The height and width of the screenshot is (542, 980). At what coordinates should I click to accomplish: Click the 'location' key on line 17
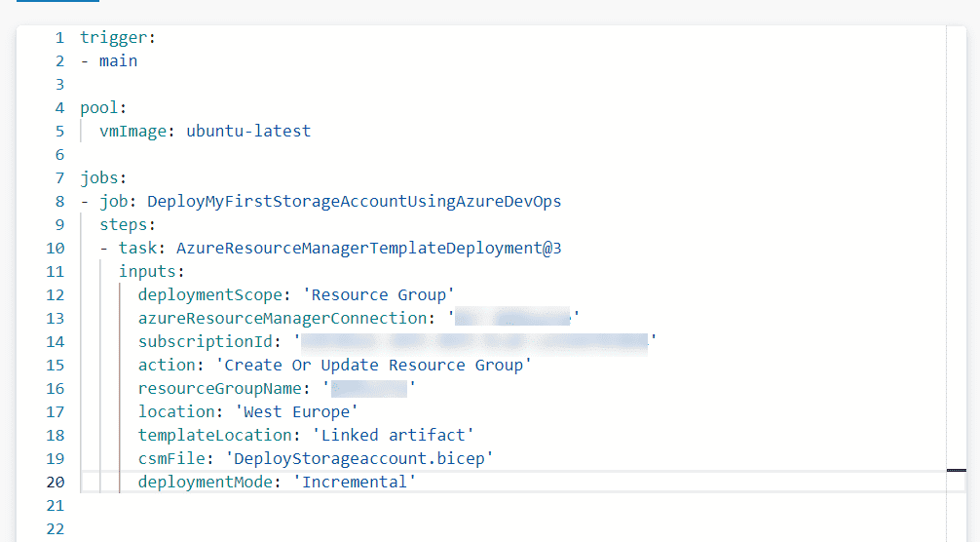tap(175, 412)
